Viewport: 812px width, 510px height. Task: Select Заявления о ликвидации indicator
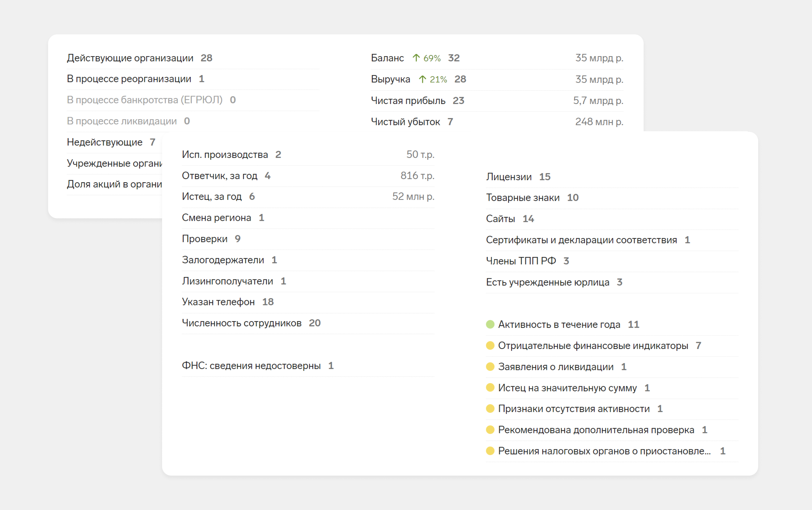(612, 367)
